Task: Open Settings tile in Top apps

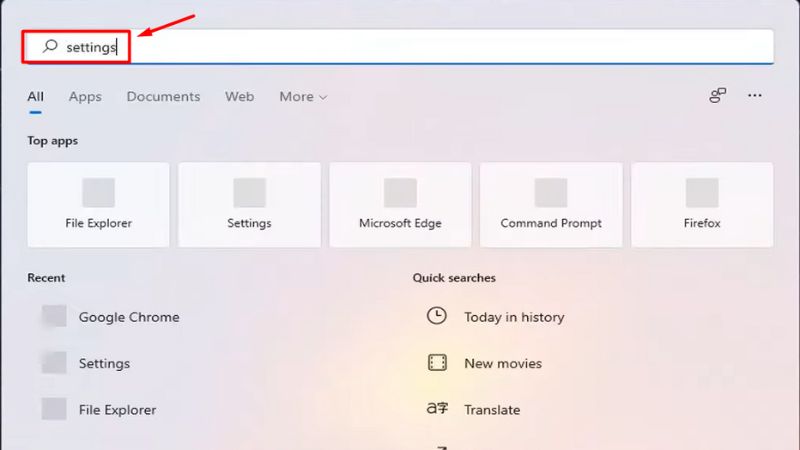Action: point(249,205)
